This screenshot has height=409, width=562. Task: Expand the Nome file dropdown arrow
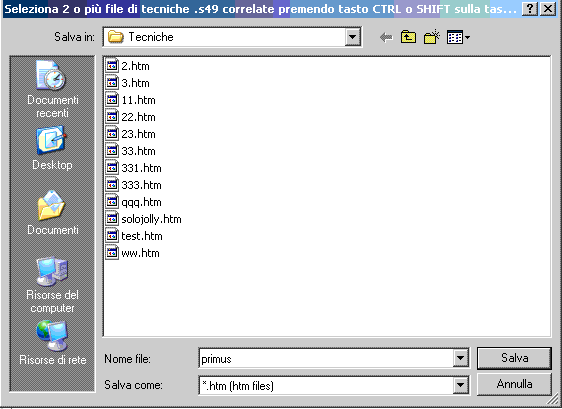click(461, 358)
